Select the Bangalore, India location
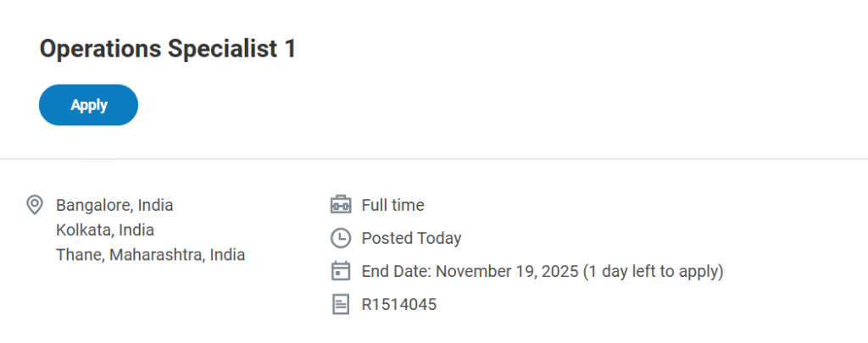This screenshot has width=868, height=343. (114, 205)
